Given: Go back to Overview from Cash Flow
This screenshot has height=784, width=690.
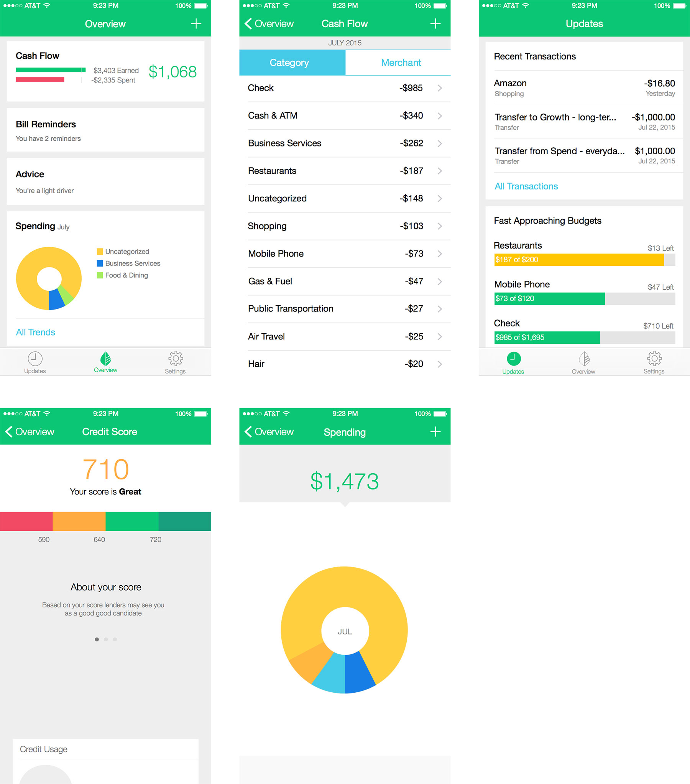Looking at the screenshot, I should [x=269, y=23].
